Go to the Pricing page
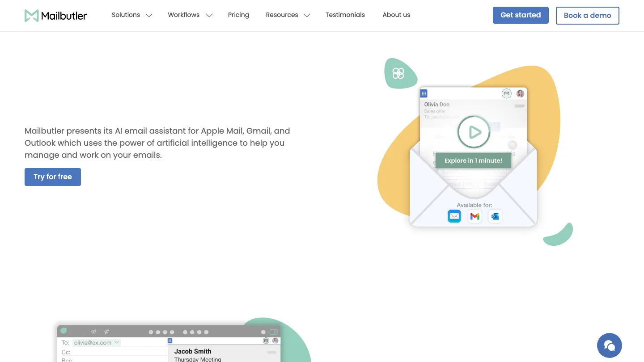Image resolution: width=644 pixels, height=362 pixels. click(x=238, y=15)
